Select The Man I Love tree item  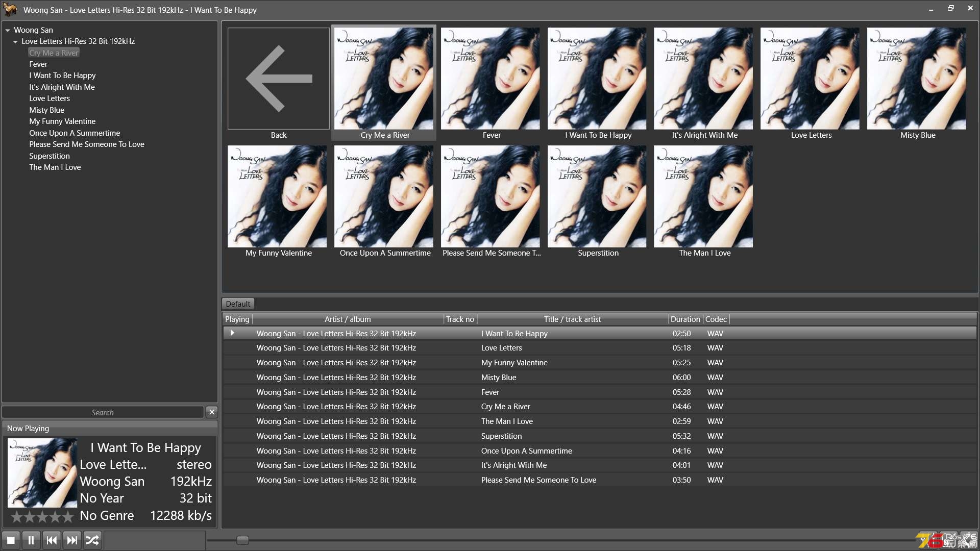pyautogui.click(x=55, y=167)
